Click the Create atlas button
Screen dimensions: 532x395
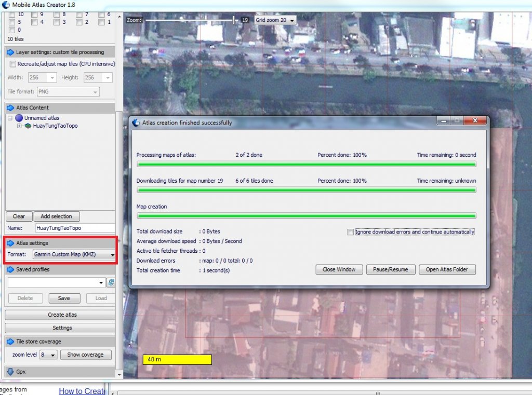tap(60, 315)
